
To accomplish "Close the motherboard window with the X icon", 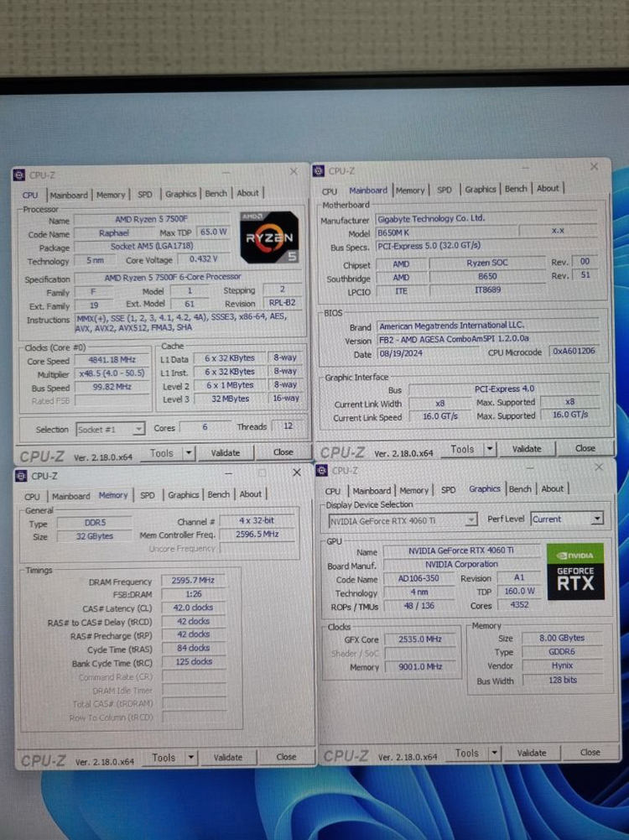I will click(x=594, y=168).
